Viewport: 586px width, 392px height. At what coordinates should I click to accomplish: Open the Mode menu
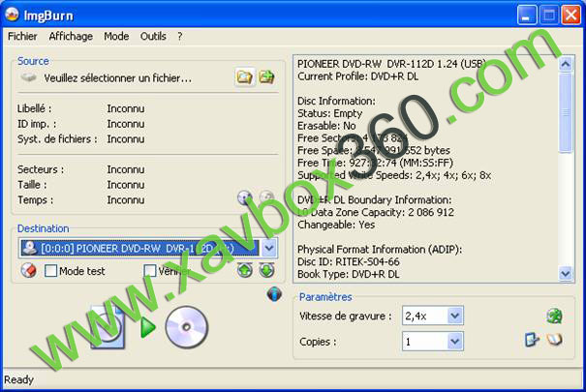116,36
